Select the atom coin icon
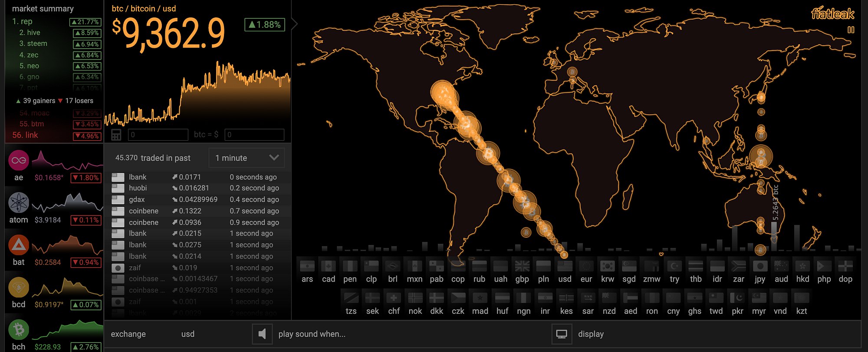This screenshot has width=868, height=352. (x=19, y=203)
